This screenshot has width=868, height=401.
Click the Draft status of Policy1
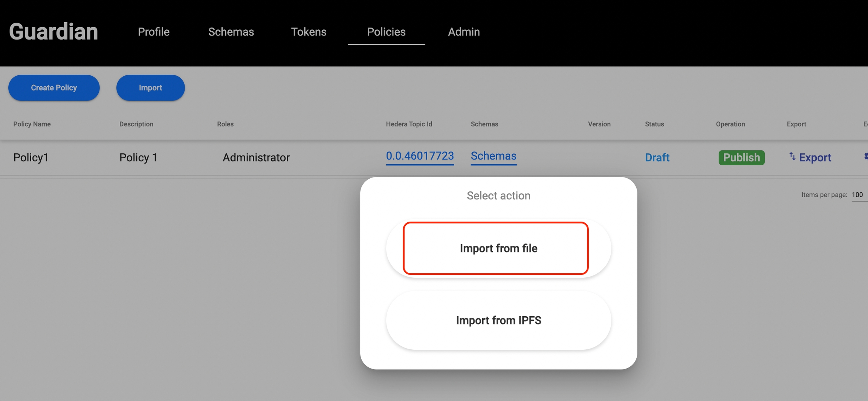[657, 158]
